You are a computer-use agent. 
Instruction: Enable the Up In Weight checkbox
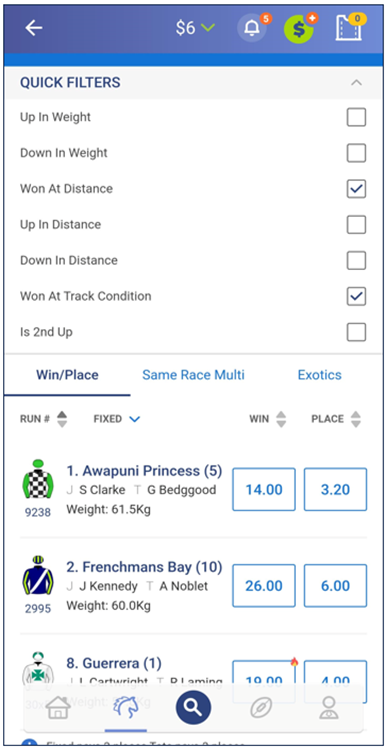[356, 117]
